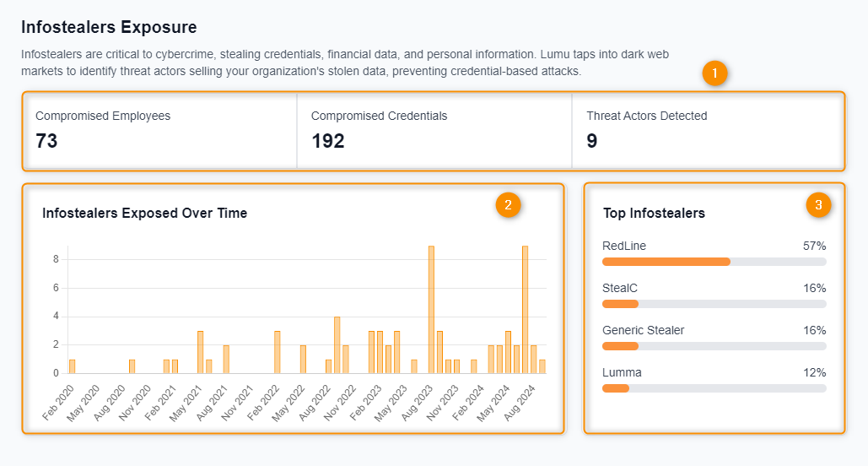Viewport: 868px width, 466px height.
Task: Click the orange number 2 annotation badge
Action: [508, 204]
